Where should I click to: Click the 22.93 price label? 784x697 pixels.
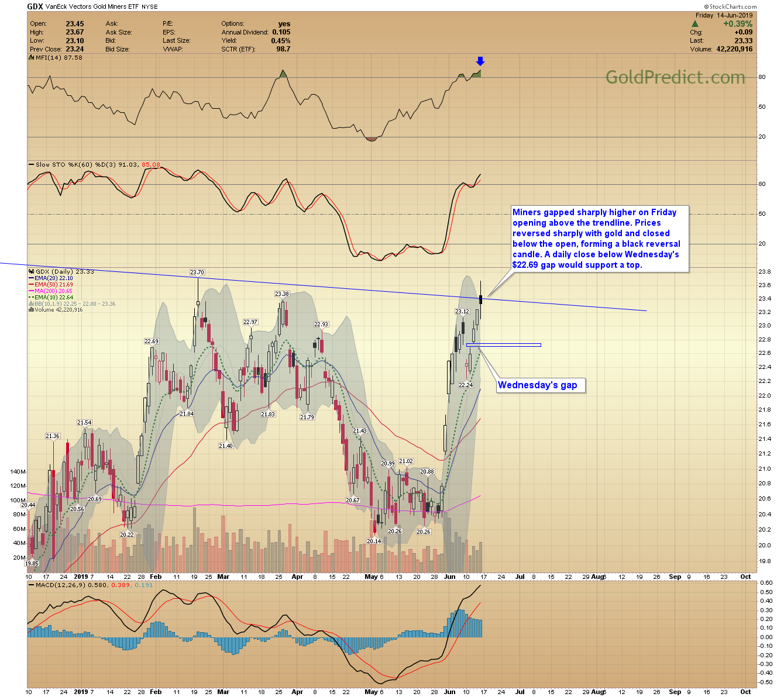coord(321,325)
